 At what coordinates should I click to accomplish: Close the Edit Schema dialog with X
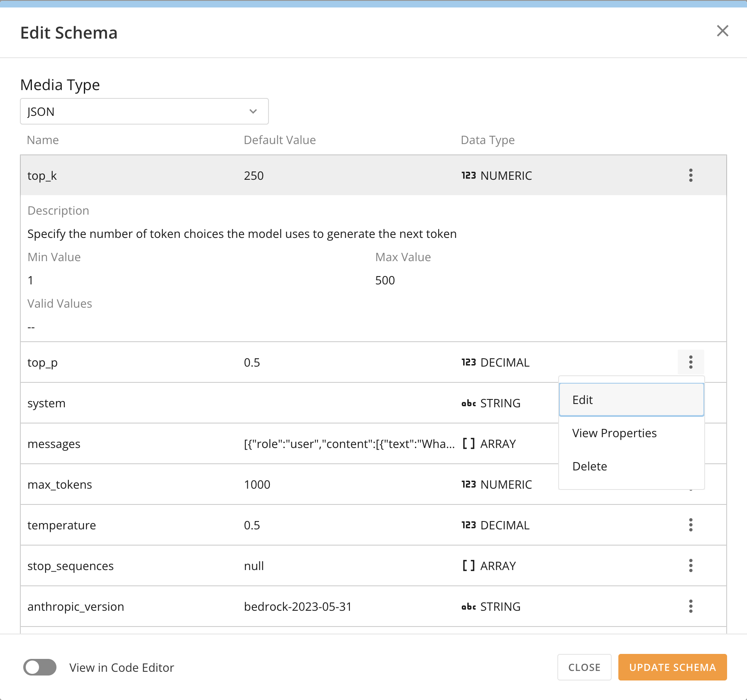click(723, 31)
